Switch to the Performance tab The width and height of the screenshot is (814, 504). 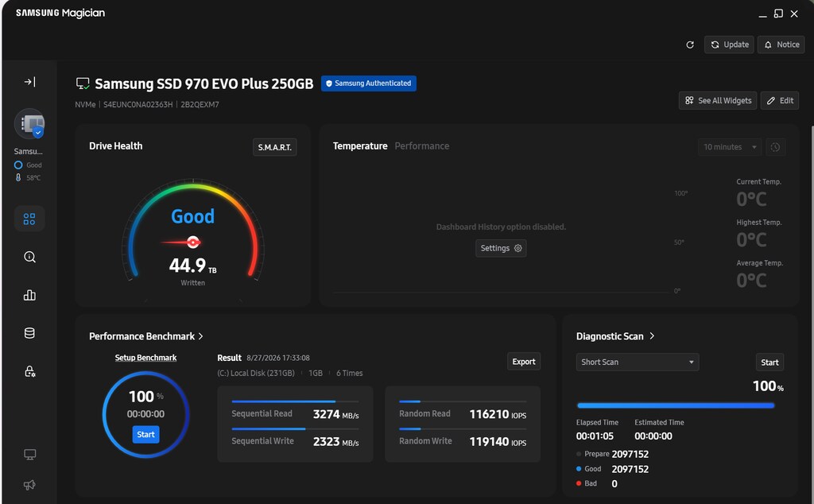coord(421,145)
